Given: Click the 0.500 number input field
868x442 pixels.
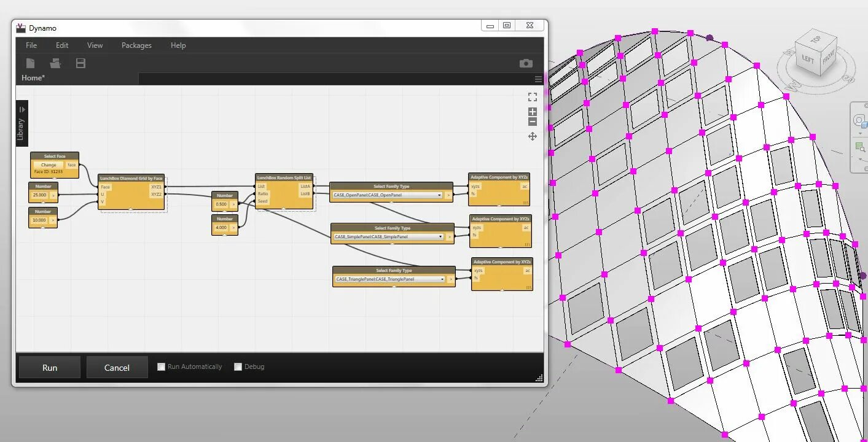Looking at the screenshot, I should [x=221, y=204].
